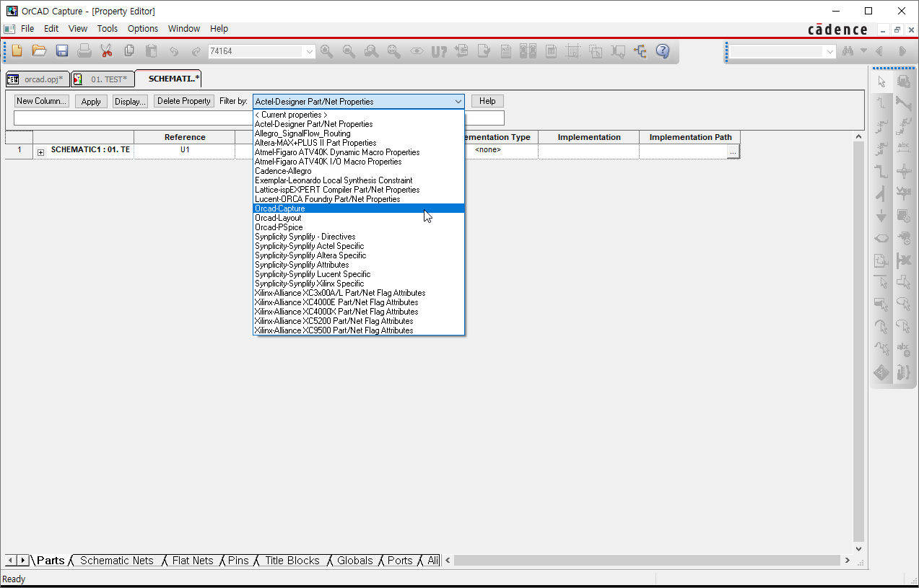
Task: Click the Zoom to All icon
Action: pyautogui.click(x=394, y=51)
